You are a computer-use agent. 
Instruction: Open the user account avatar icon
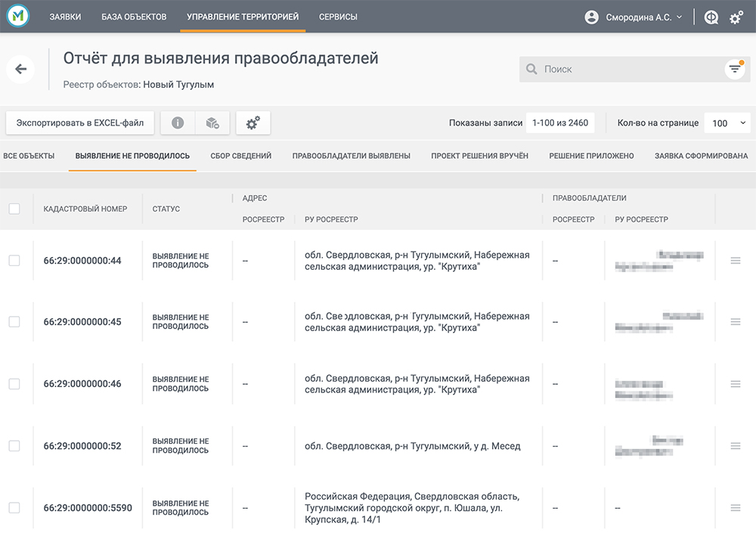pos(591,17)
